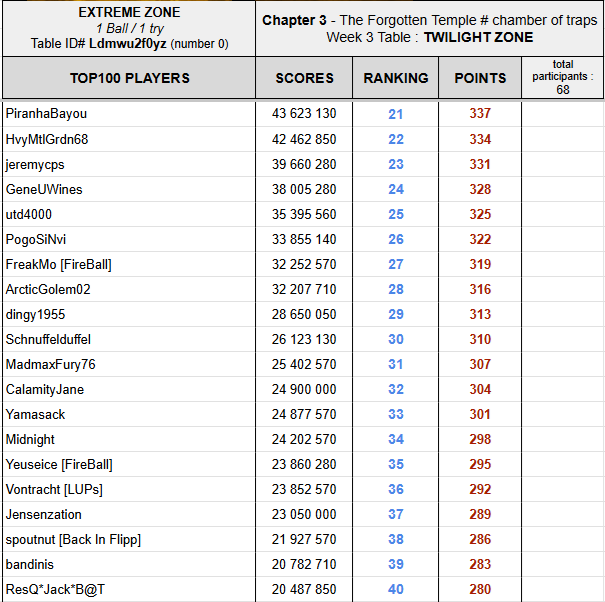Select the FreakMo [FireBall] player entry
This screenshot has width=605, height=602.
(x=58, y=264)
